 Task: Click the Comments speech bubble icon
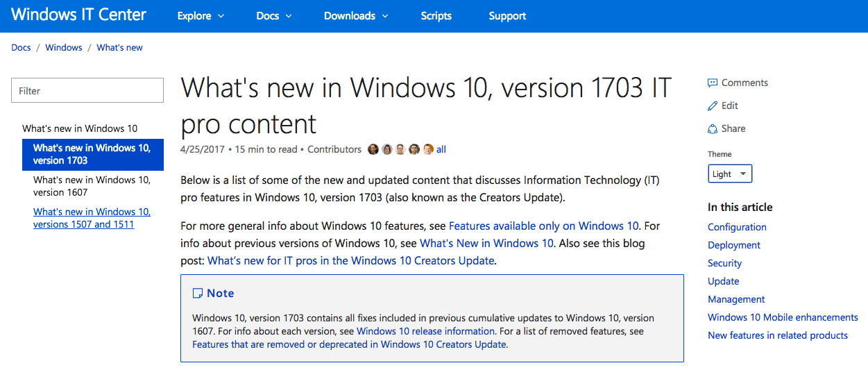click(712, 83)
